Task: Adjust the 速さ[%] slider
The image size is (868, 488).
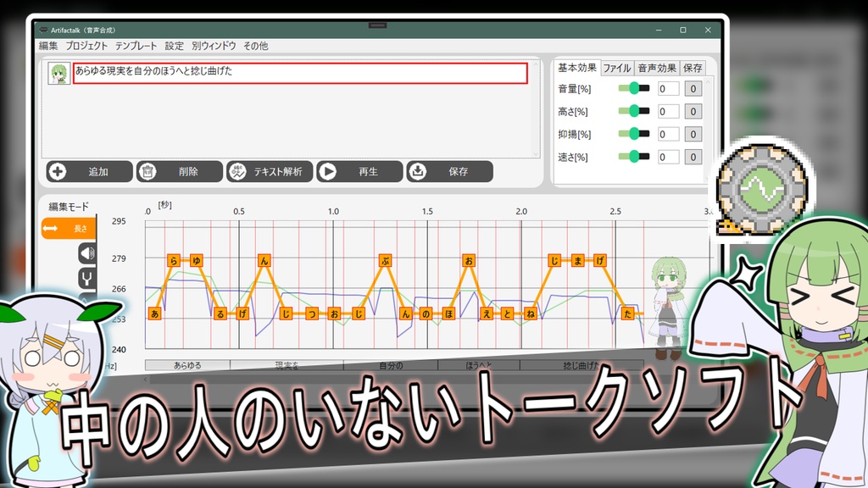Action: [x=634, y=157]
